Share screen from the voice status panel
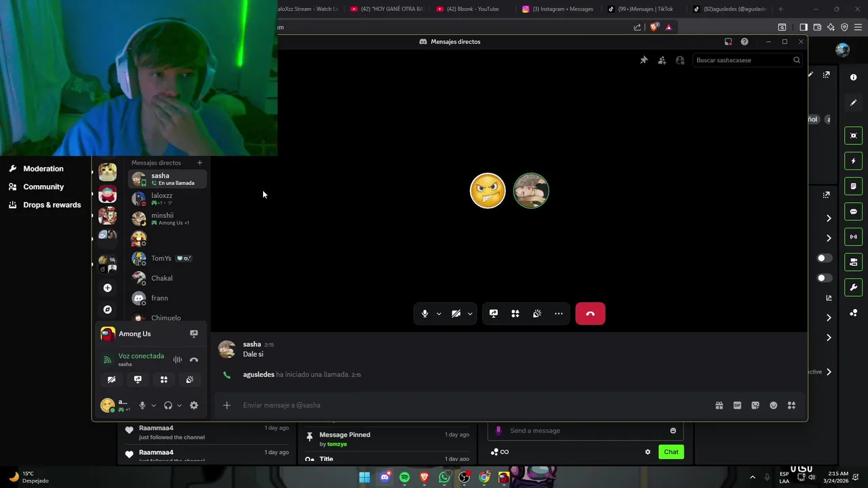The height and width of the screenshot is (488, 868). tap(138, 380)
